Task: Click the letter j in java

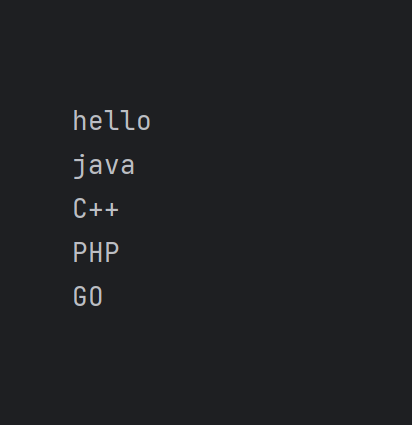Action: click(79, 166)
